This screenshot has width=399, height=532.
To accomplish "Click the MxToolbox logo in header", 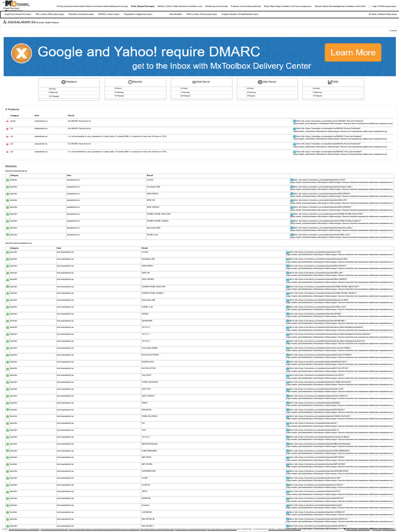I will 17,4.
